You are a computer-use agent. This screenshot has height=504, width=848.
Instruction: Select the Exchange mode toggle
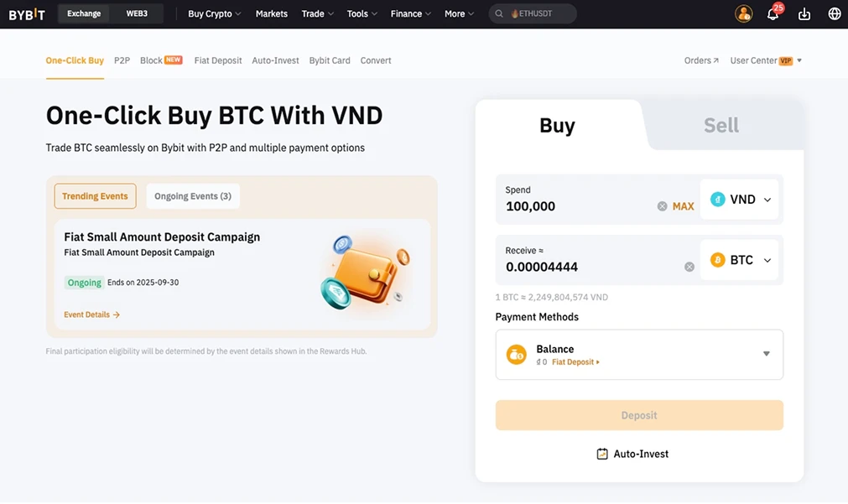tap(84, 13)
